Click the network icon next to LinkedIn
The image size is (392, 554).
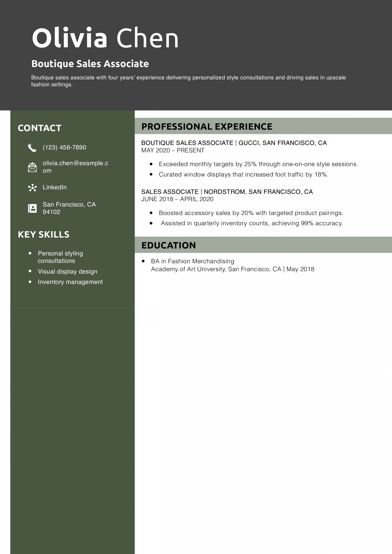32,188
